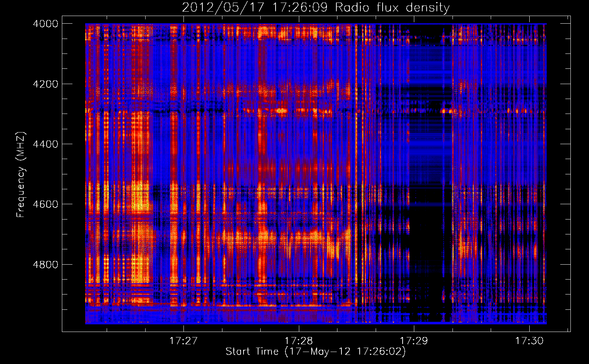Image resolution: width=589 pixels, height=364 pixels.
Task: Click the 17:27 time axis label
Action: click(x=184, y=341)
